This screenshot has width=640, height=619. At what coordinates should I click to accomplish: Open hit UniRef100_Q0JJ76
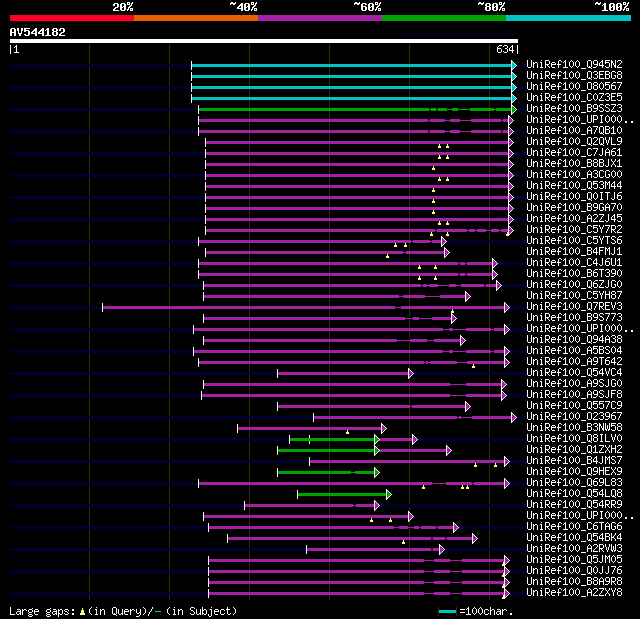coord(574,571)
